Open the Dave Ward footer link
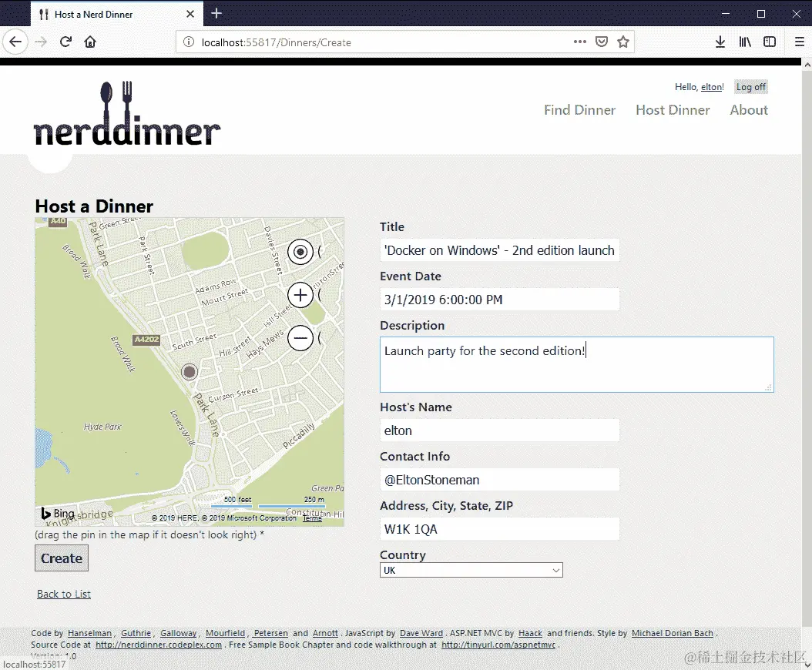 coord(421,633)
